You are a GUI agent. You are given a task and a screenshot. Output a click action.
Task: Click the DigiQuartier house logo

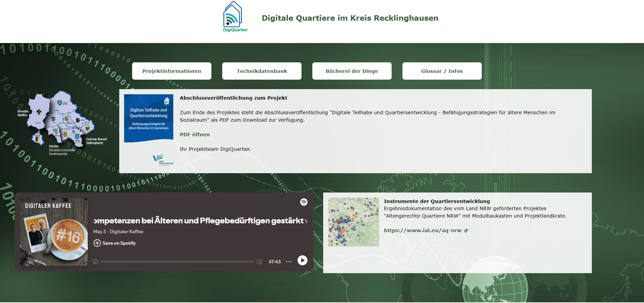point(235,17)
